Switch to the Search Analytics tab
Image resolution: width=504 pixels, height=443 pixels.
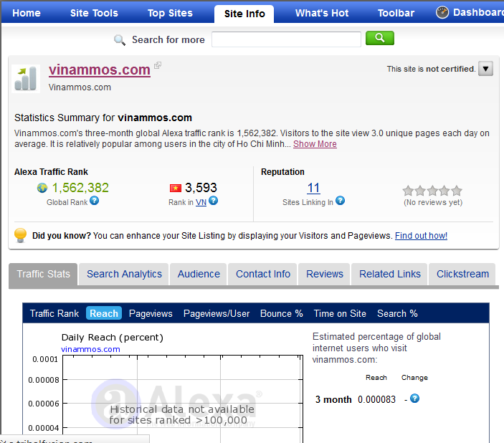124,274
